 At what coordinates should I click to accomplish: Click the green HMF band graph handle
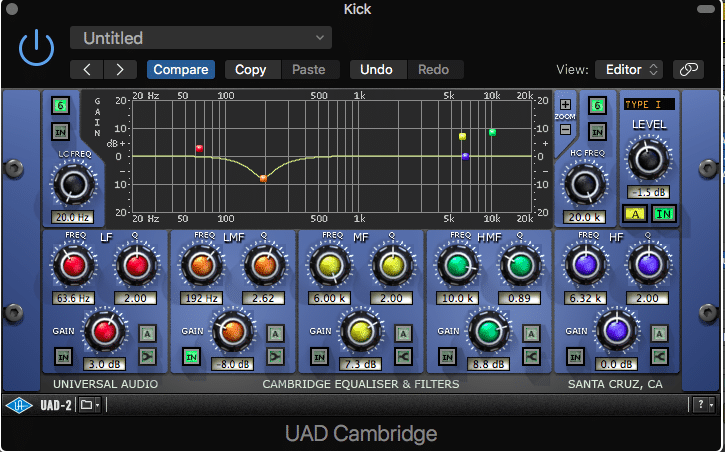(x=492, y=133)
